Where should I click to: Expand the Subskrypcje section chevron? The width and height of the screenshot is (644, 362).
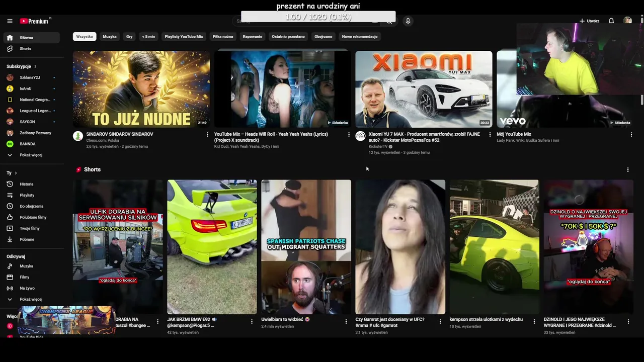(35, 66)
